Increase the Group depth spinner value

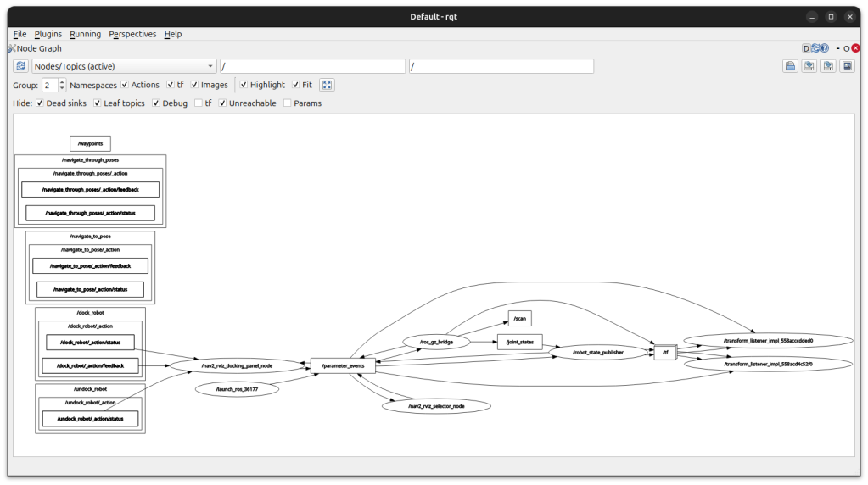[x=62, y=82]
